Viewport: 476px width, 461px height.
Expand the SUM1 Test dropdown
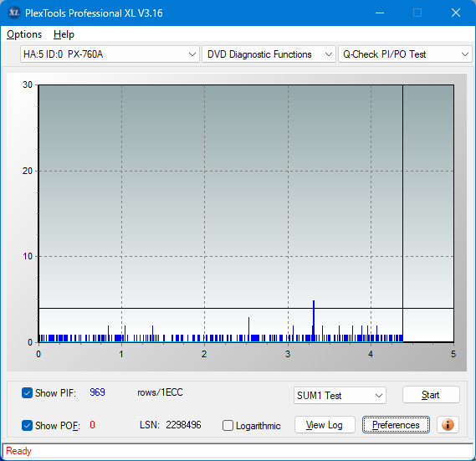pos(340,396)
